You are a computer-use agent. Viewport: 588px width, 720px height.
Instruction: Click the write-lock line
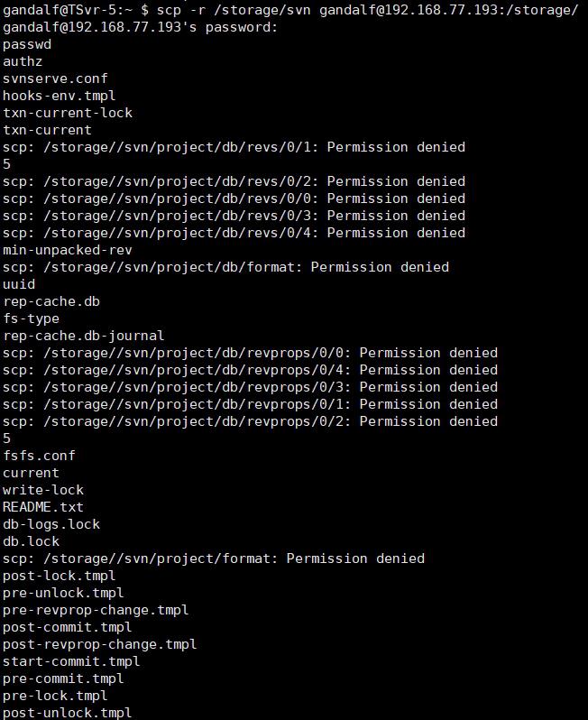[43, 490]
